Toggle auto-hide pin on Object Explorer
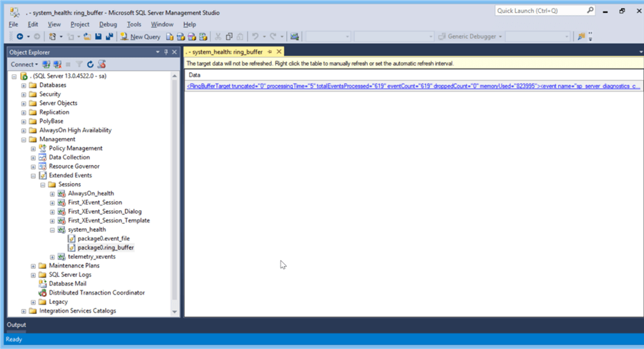This screenshot has width=644, height=349. click(166, 52)
